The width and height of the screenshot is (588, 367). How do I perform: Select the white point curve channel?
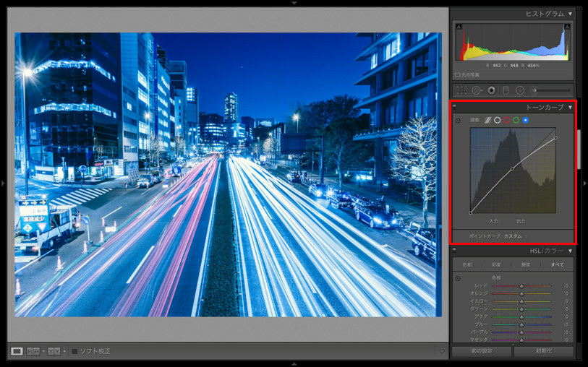pyautogui.click(x=497, y=120)
